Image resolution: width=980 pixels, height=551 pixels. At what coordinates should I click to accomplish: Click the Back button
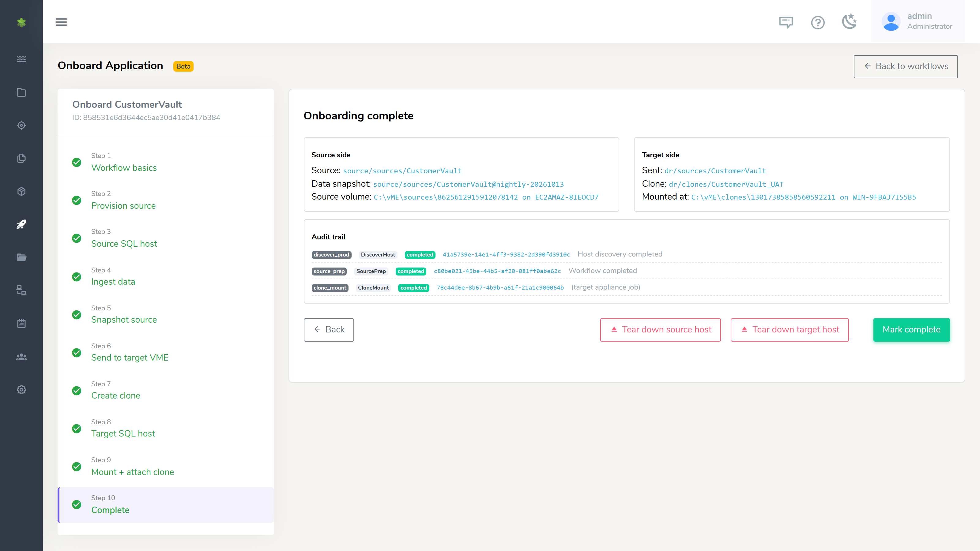[329, 330]
